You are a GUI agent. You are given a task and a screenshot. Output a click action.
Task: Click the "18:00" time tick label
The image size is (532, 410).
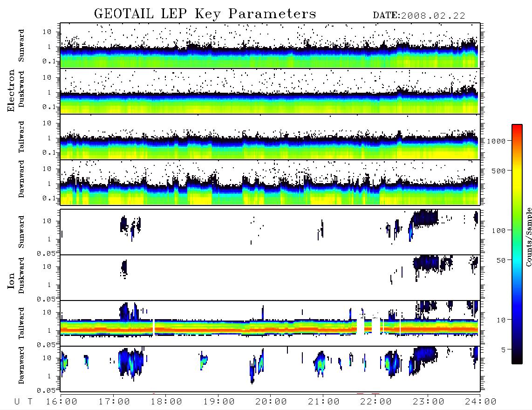pyautogui.click(x=167, y=402)
